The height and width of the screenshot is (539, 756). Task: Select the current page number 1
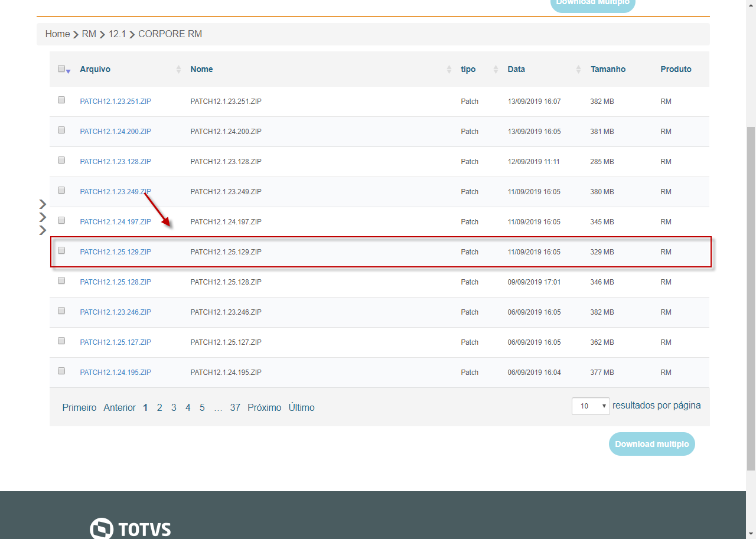145,408
